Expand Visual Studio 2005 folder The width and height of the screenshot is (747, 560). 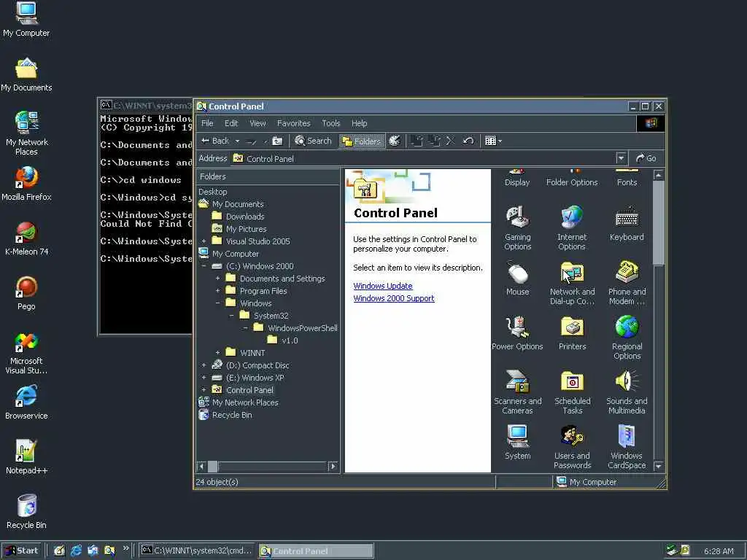pos(204,241)
